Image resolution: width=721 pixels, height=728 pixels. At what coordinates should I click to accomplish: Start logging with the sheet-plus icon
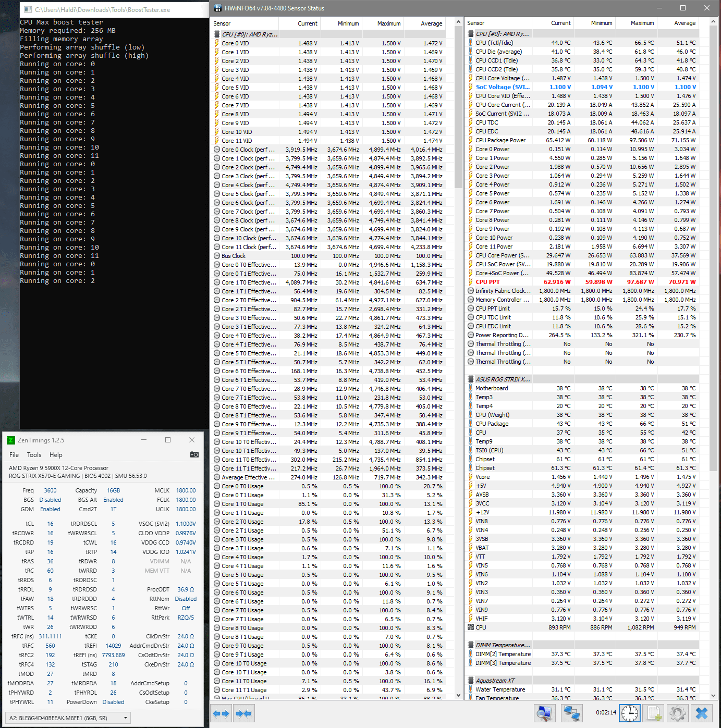654,713
